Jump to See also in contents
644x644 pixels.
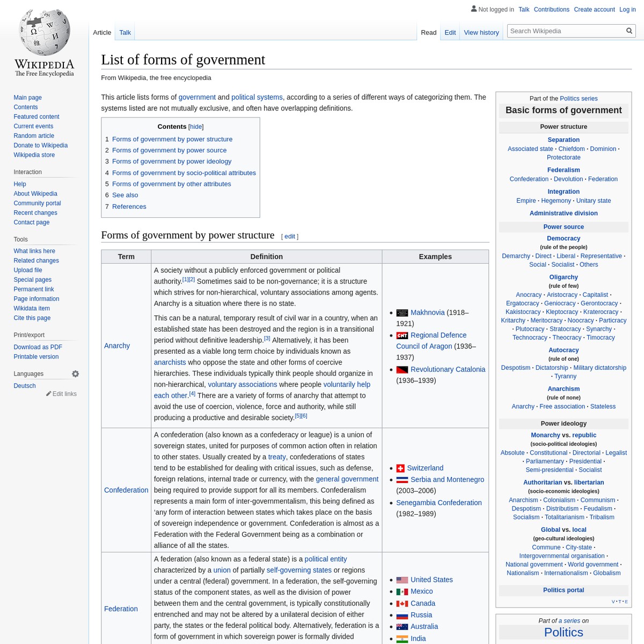pyautogui.click(x=125, y=195)
